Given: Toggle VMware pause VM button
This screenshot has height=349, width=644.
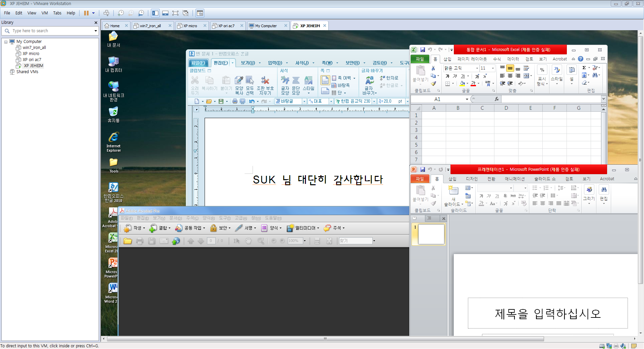Looking at the screenshot, I should click(x=86, y=13).
